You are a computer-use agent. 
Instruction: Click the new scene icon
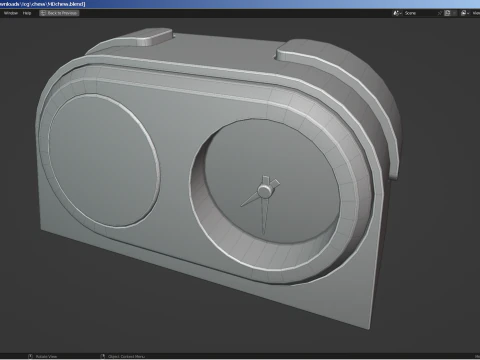click(x=447, y=13)
